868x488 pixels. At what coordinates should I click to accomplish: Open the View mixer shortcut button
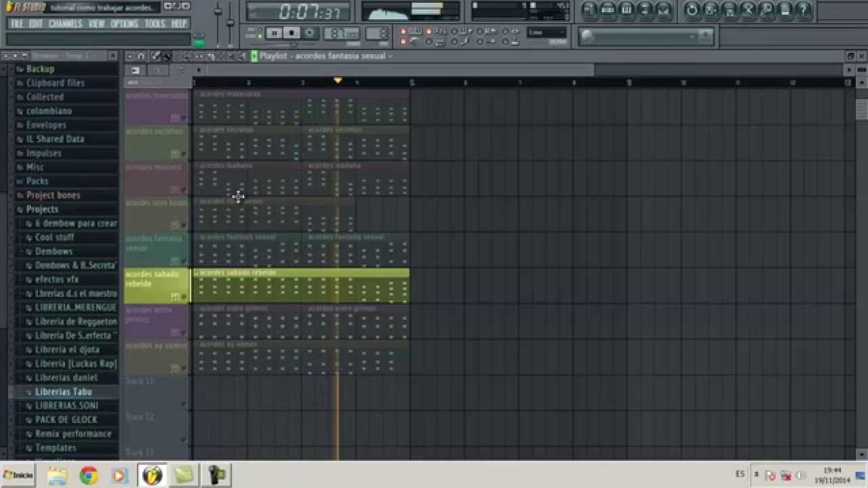(663, 10)
